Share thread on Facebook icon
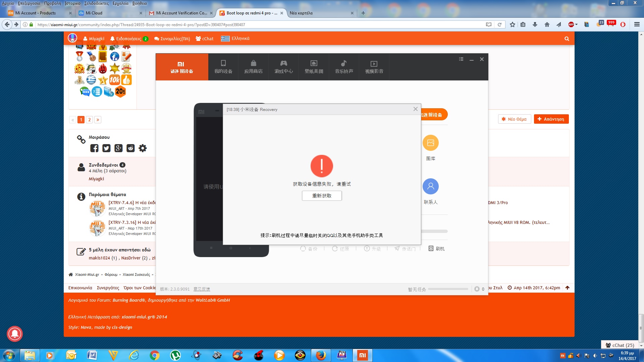Screen dimensions: 644x362 coord(94,148)
